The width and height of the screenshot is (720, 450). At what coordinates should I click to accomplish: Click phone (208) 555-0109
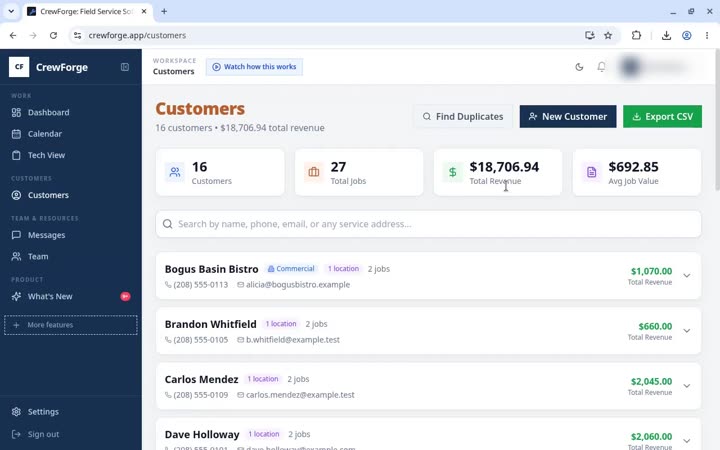(x=197, y=395)
